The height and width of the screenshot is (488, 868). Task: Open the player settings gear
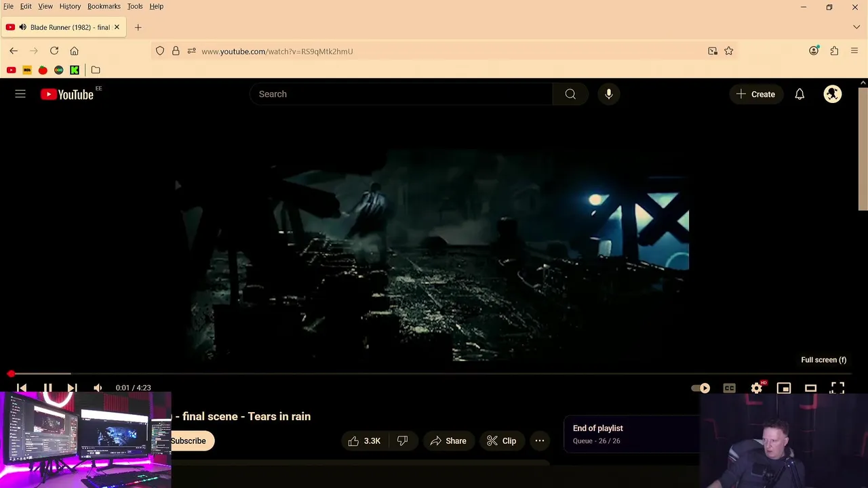tap(757, 388)
